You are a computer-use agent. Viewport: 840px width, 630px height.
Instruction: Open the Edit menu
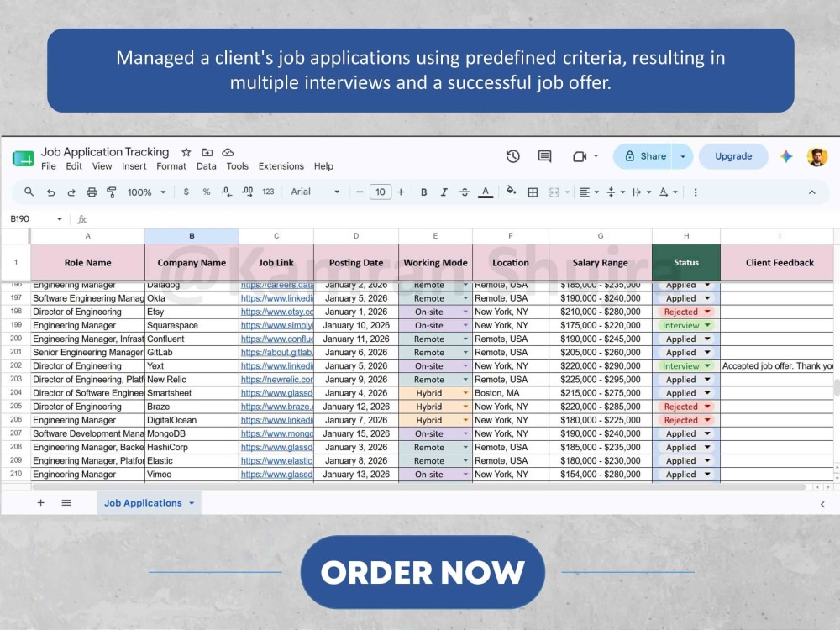pyautogui.click(x=74, y=166)
